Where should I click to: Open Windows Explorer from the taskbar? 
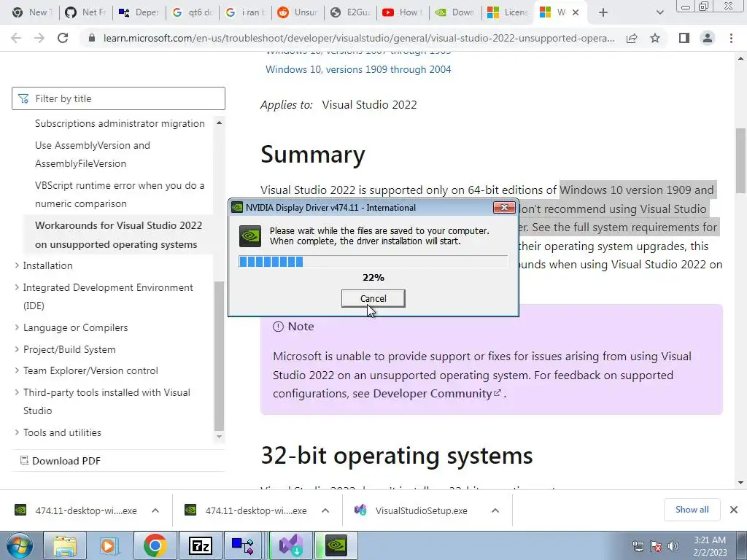coord(65,545)
